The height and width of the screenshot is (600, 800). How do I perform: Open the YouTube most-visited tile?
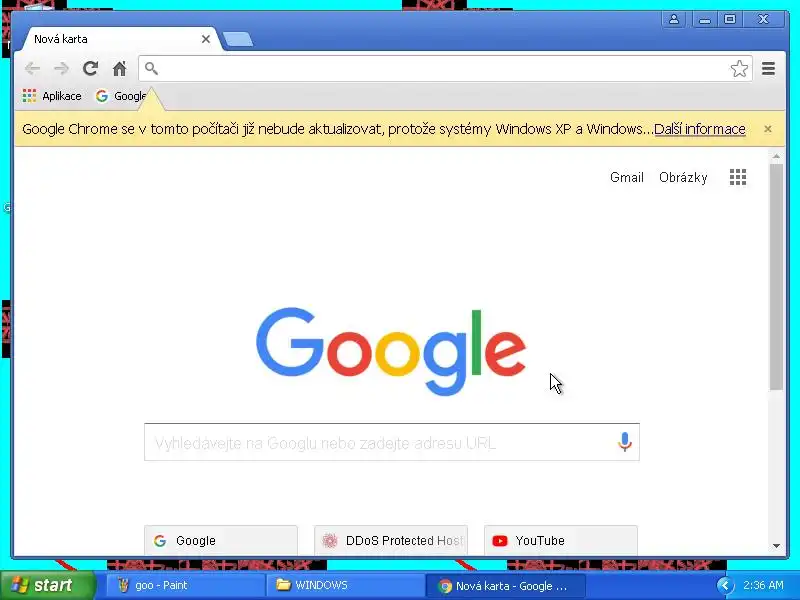pyautogui.click(x=561, y=540)
